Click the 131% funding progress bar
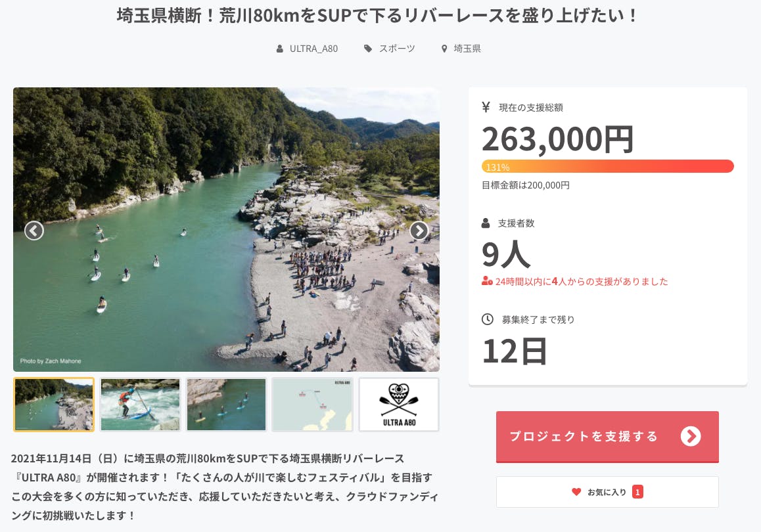The width and height of the screenshot is (761, 532). pos(607,166)
